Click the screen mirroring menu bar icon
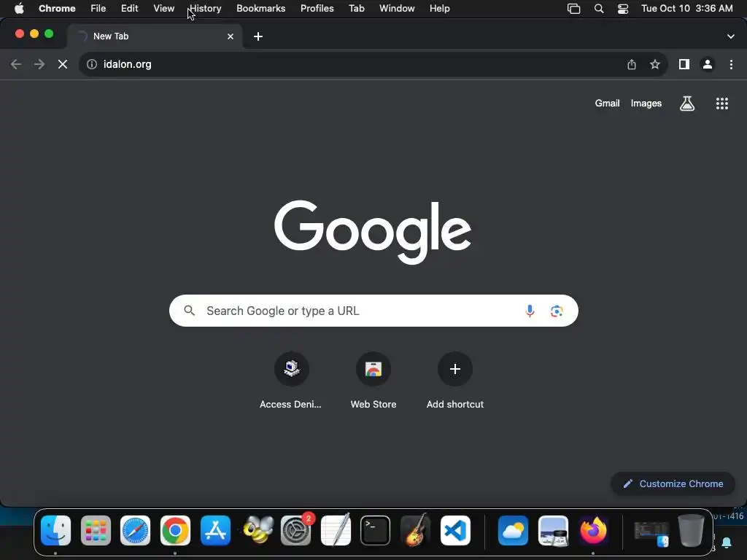Image resolution: width=747 pixels, height=560 pixels. point(573,9)
